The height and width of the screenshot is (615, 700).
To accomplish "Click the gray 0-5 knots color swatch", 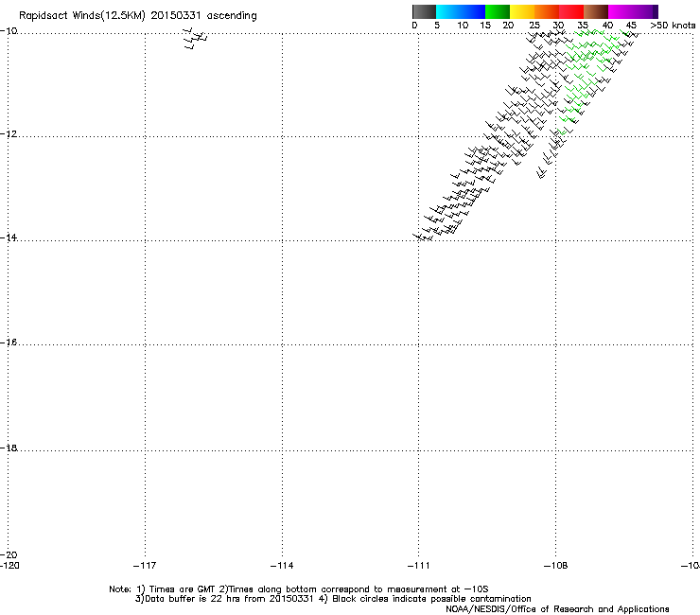I will (424, 11).
